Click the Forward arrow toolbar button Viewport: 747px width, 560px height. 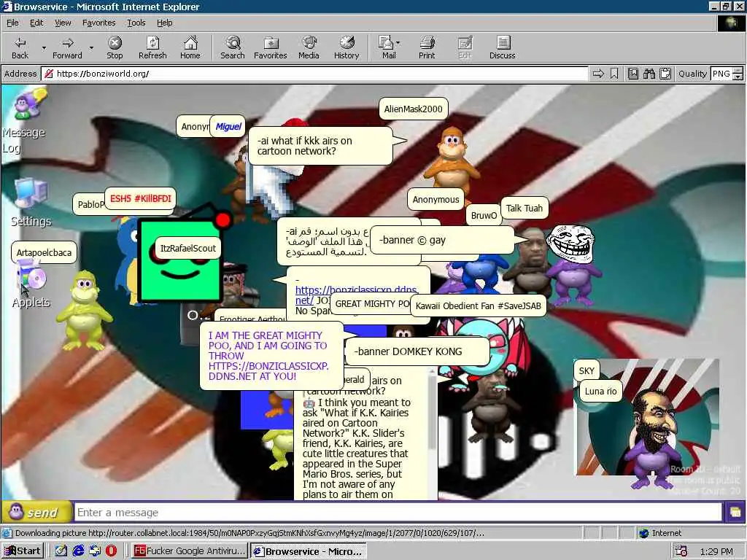(x=67, y=47)
